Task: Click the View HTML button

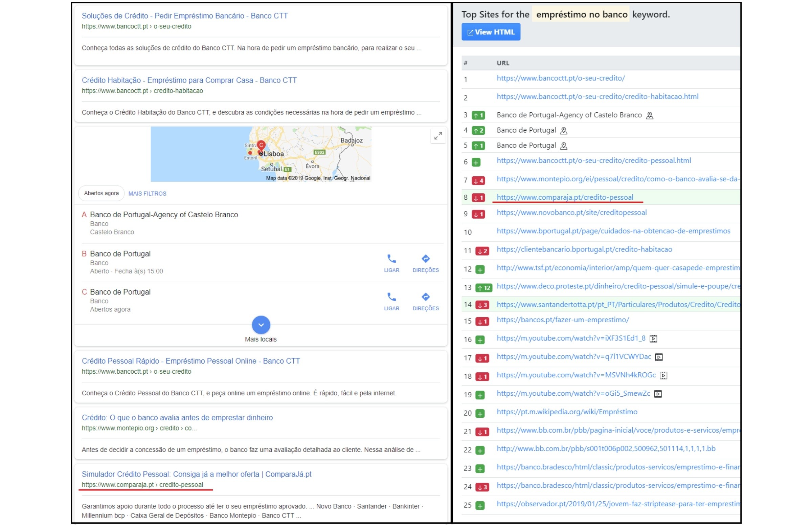Action: click(x=491, y=32)
